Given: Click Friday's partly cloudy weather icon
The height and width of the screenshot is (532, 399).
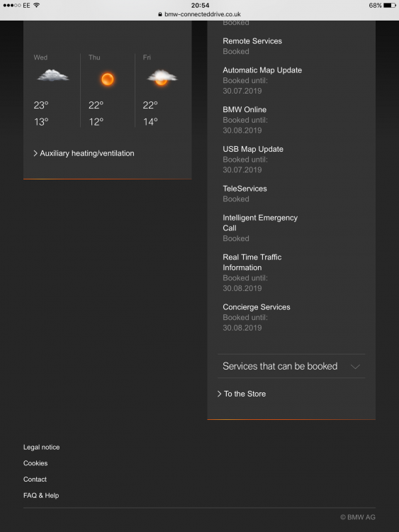Looking at the screenshot, I should coord(162,78).
